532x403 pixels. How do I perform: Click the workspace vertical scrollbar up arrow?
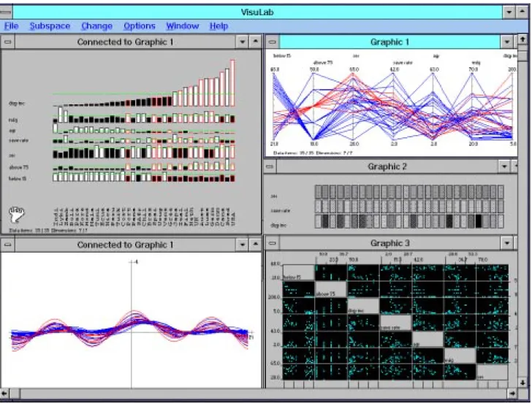tap(522, 39)
